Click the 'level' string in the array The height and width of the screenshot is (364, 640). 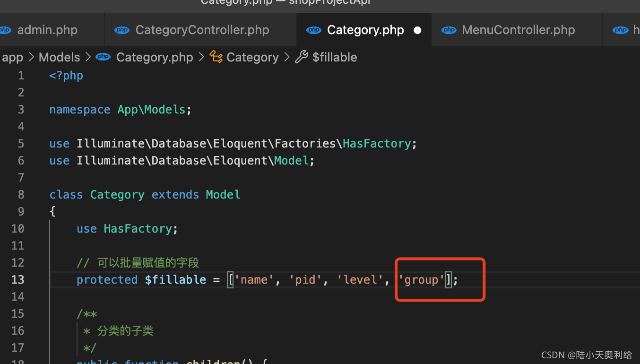(360, 279)
